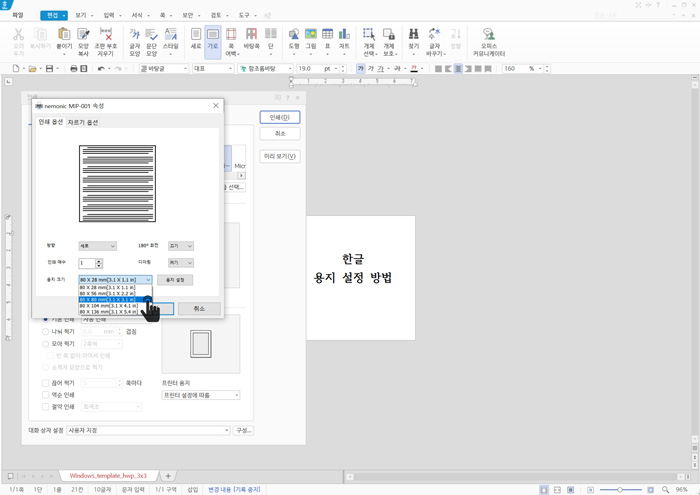Screen dimensions: 700x495
Task: Open 방향 orientation dropdown in properties
Action: coord(97,246)
